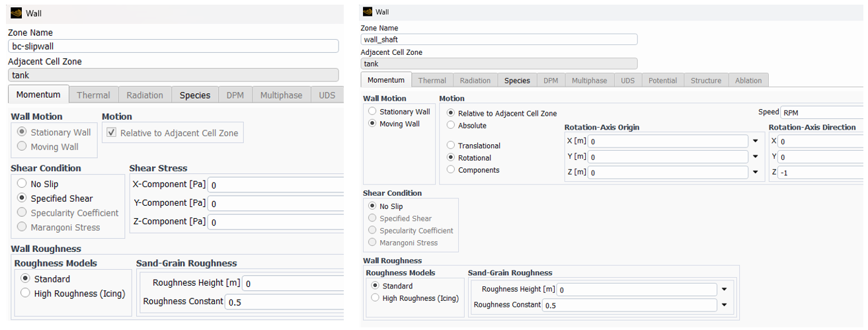
Task: Toggle Relative to Adjacent Cell Zone checkbox
Action: point(111,133)
